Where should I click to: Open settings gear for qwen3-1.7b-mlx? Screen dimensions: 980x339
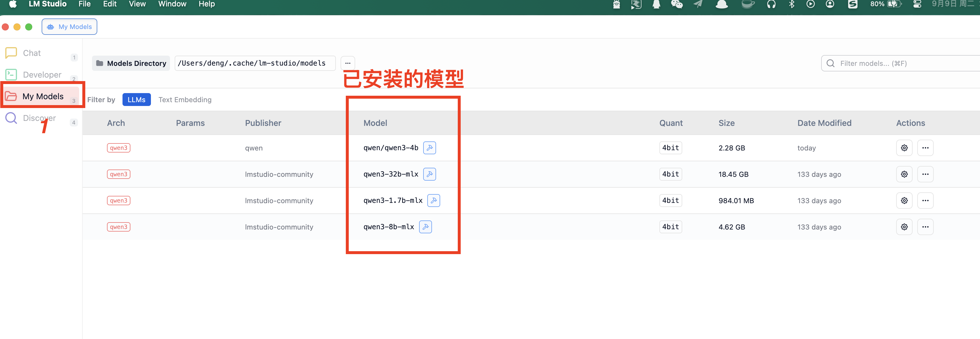(x=904, y=200)
